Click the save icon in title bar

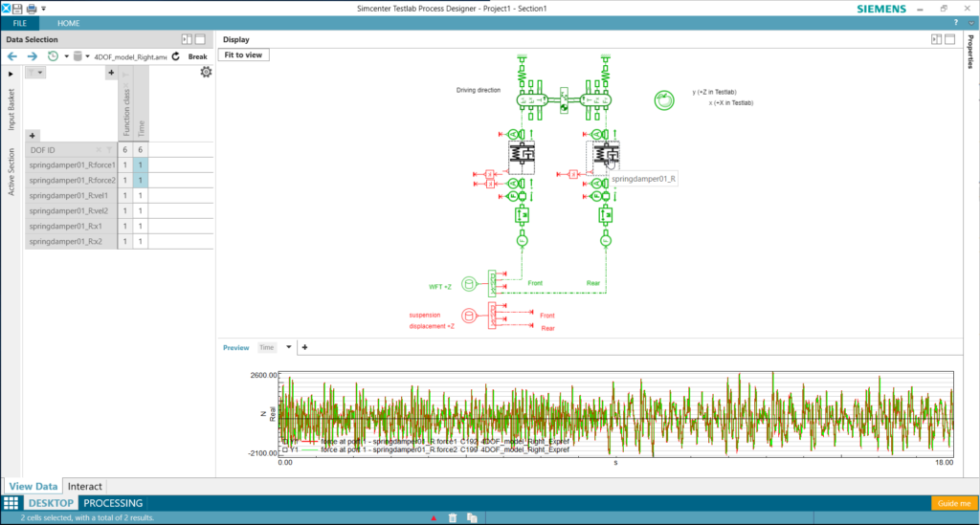point(17,9)
